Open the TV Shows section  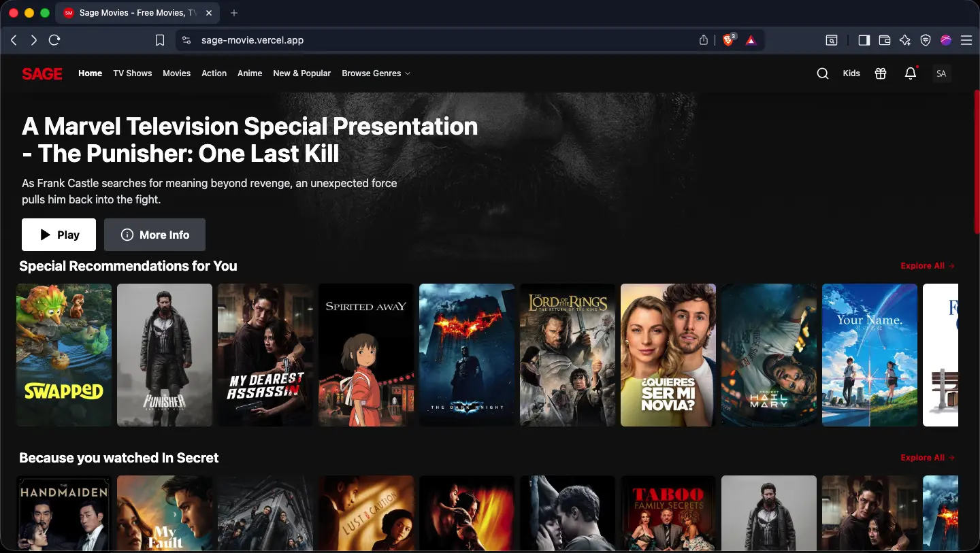click(133, 73)
